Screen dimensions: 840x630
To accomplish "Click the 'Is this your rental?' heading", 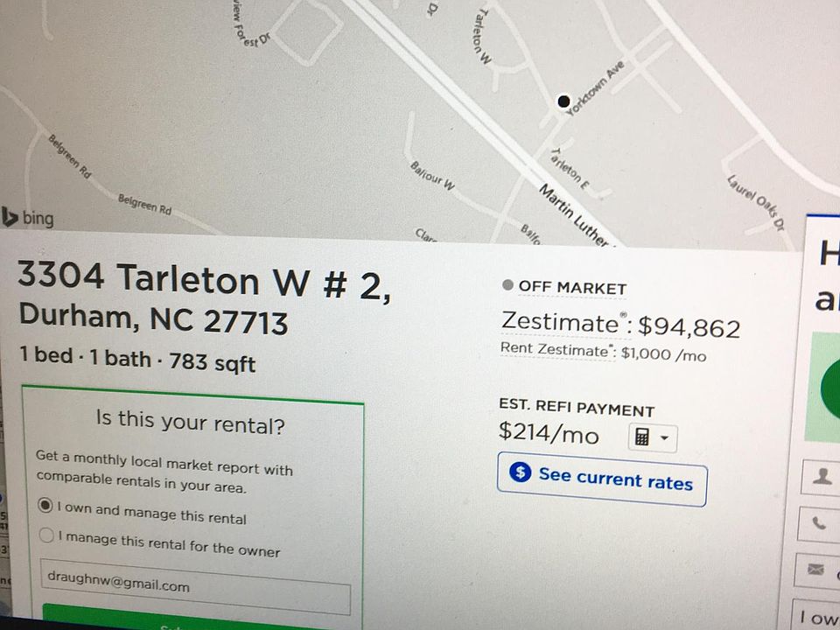I will tap(190, 422).
